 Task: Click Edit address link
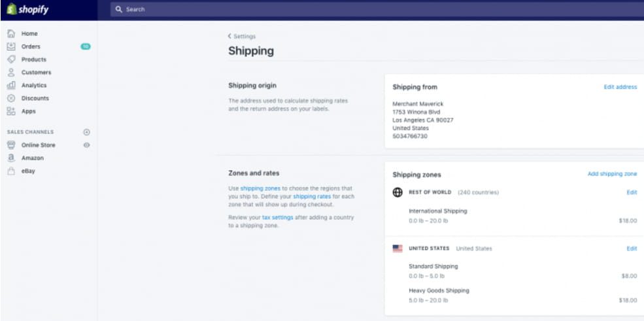620,87
